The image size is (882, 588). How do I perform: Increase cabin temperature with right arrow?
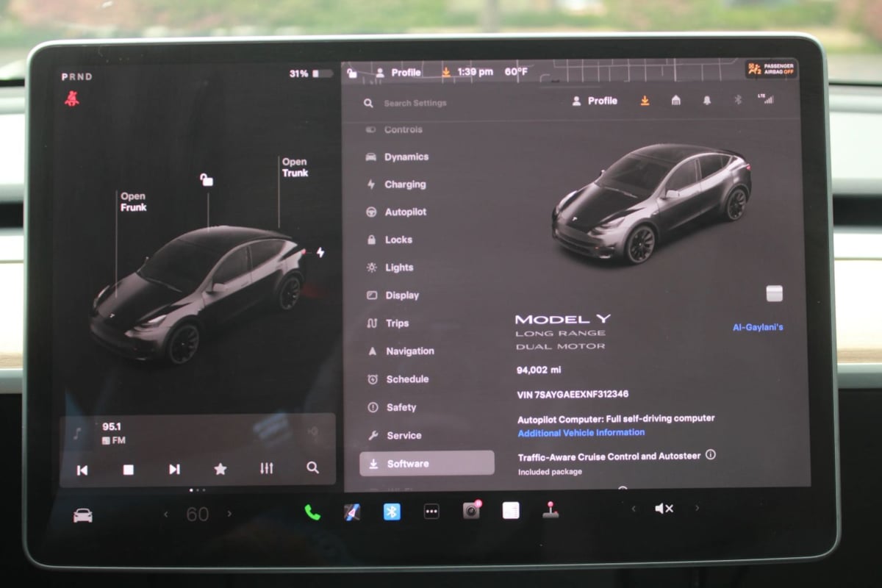229,514
